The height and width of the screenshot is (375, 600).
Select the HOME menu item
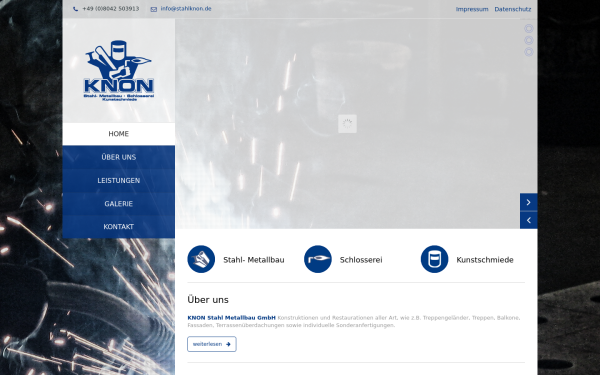coord(119,134)
